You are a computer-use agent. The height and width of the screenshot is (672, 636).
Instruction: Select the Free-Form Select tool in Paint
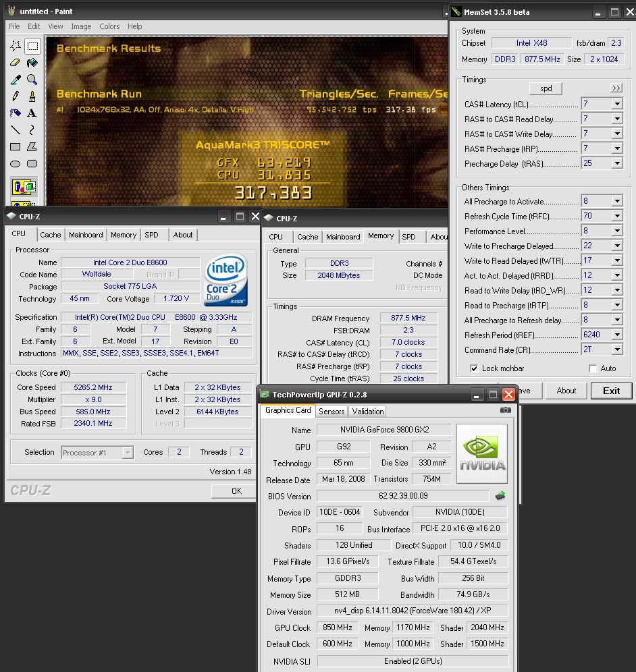click(x=16, y=45)
